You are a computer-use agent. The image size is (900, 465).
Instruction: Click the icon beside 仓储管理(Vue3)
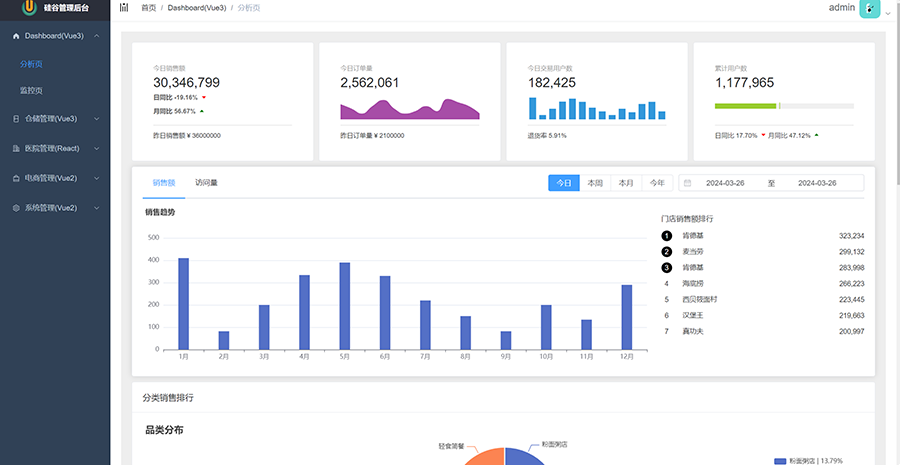pyautogui.click(x=16, y=119)
